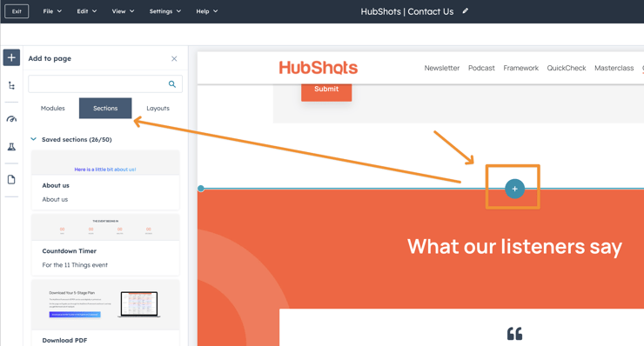Open the Edit menu
This screenshot has width=644, height=346.
click(x=87, y=11)
